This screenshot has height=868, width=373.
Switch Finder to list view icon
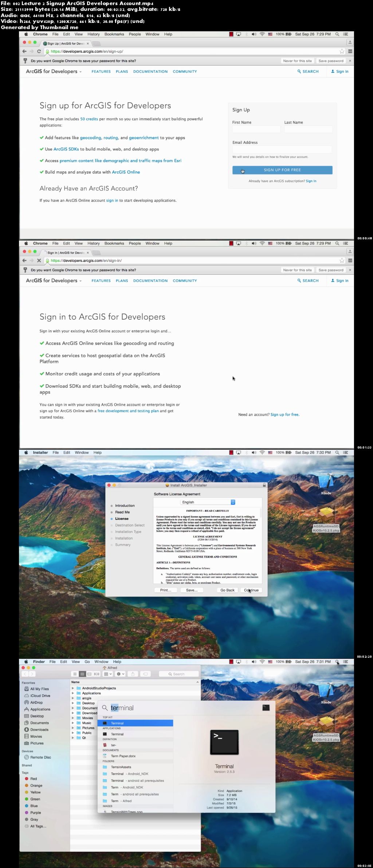tap(82, 674)
